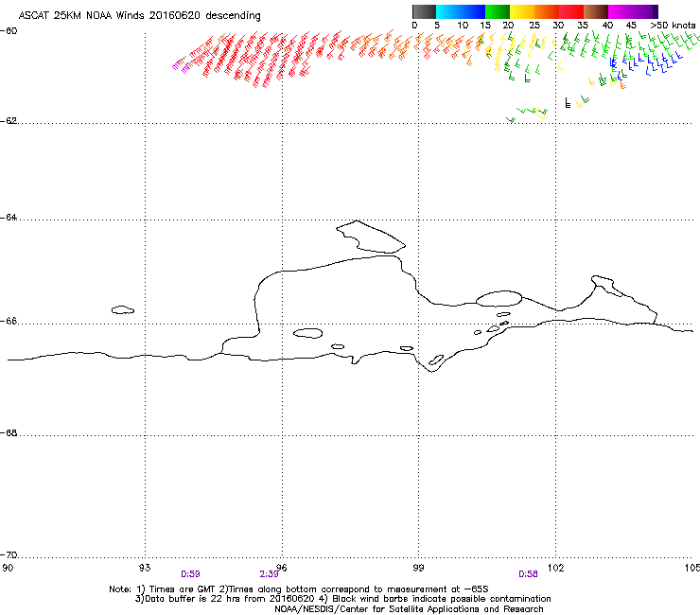
Task: Click the purple '0:59' overpass time
Action: [190, 574]
